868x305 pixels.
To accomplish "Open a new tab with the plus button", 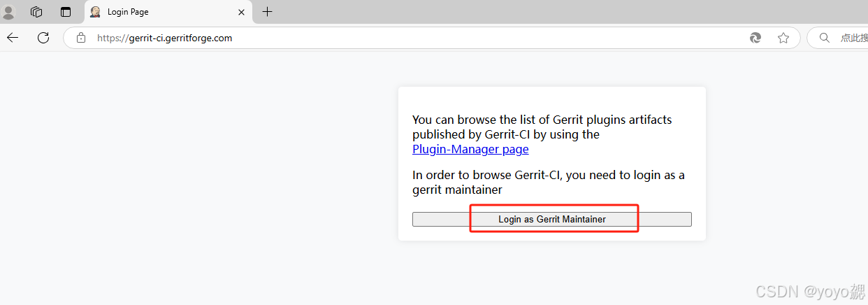I will click(267, 12).
